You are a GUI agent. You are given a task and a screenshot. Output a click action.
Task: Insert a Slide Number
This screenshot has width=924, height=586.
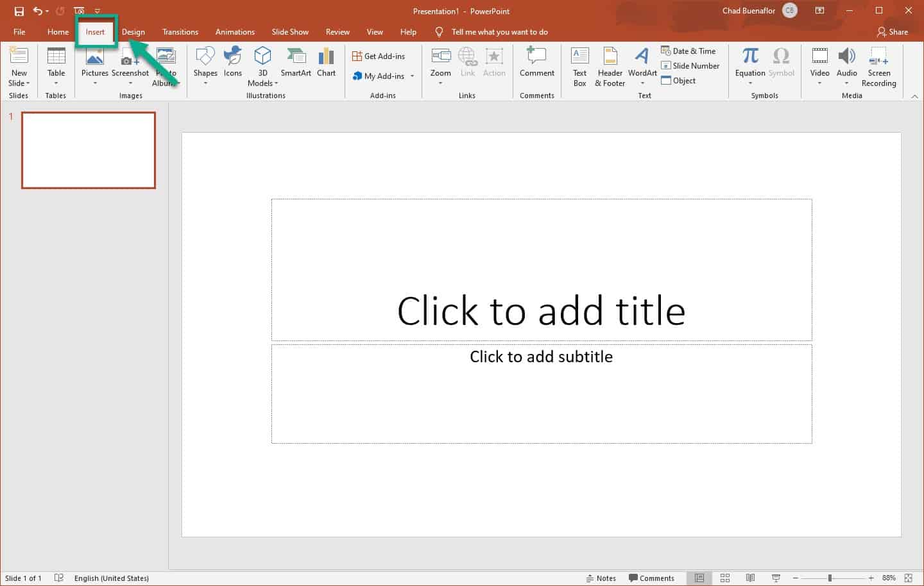coord(690,65)
